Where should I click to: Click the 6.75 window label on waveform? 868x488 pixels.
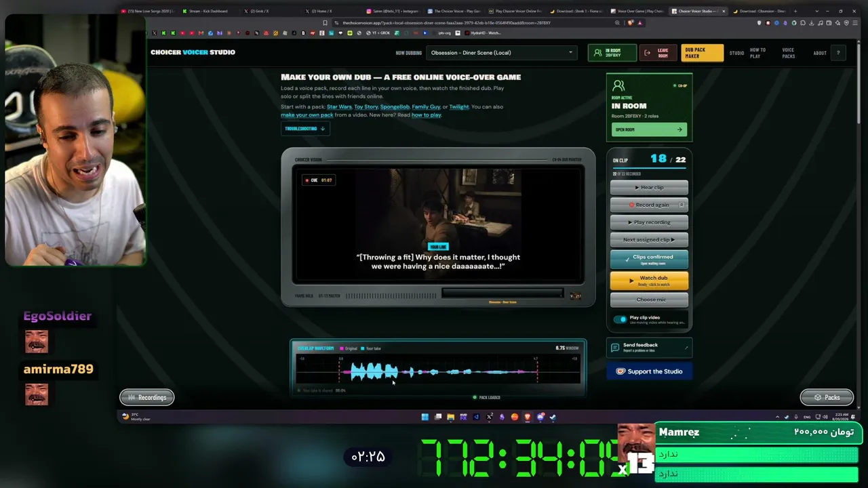567,348
